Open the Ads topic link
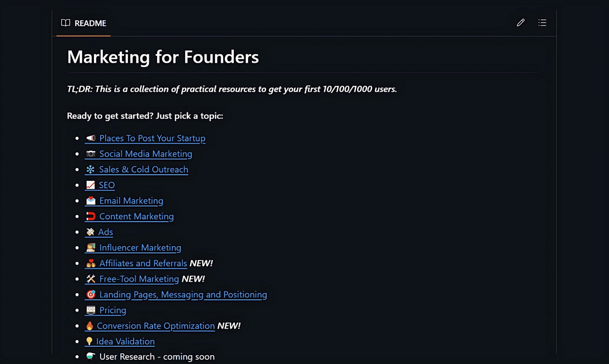 (x=106, y=232)
